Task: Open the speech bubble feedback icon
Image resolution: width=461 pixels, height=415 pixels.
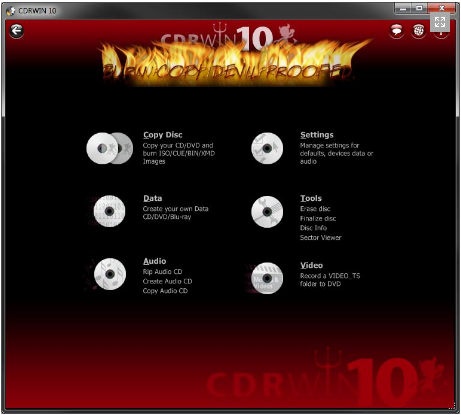Action: click(396, 31)
